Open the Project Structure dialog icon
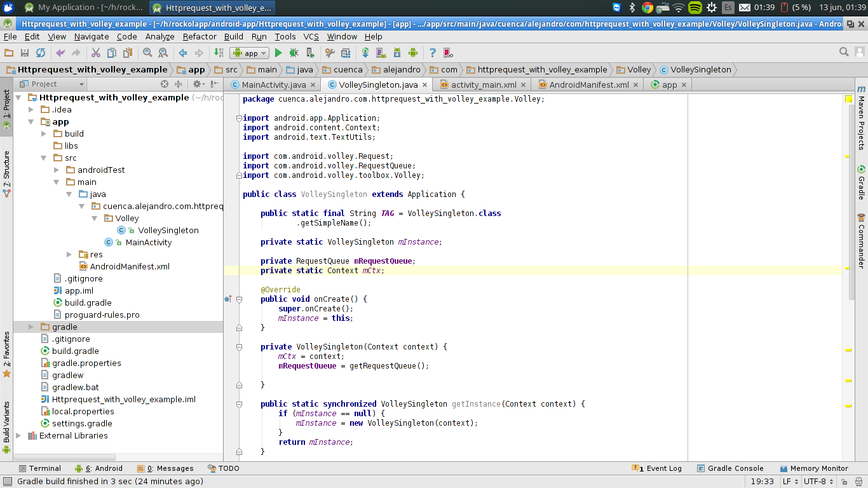Screen dimensions: 868x488 [346, 53]
